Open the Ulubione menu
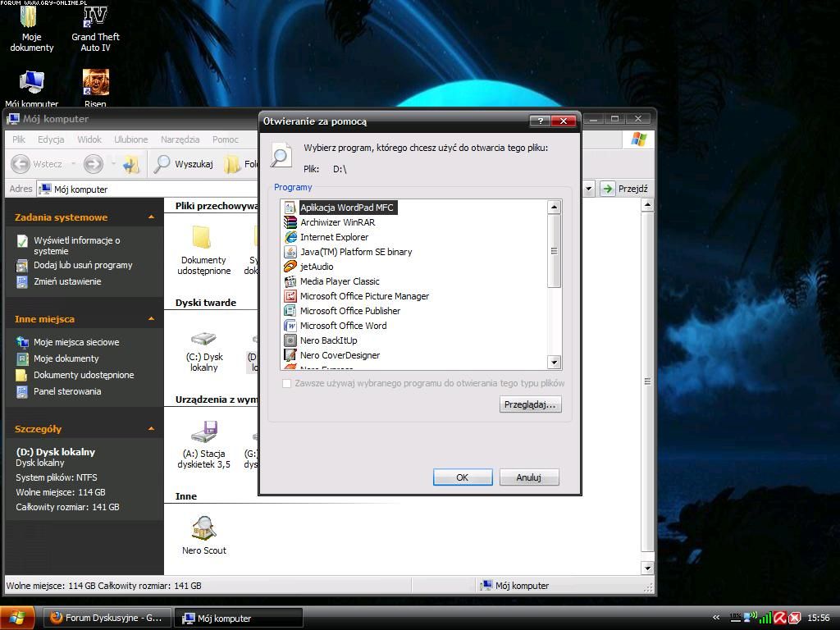840x630 pixels. point(131,139)
